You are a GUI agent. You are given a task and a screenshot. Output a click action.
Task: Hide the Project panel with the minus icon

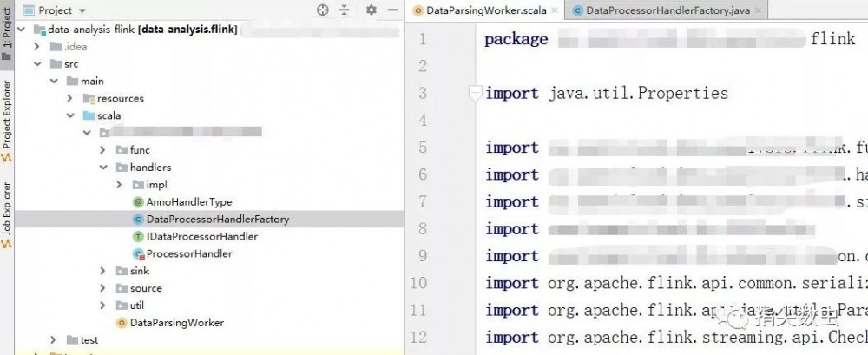tap(393, 10)
